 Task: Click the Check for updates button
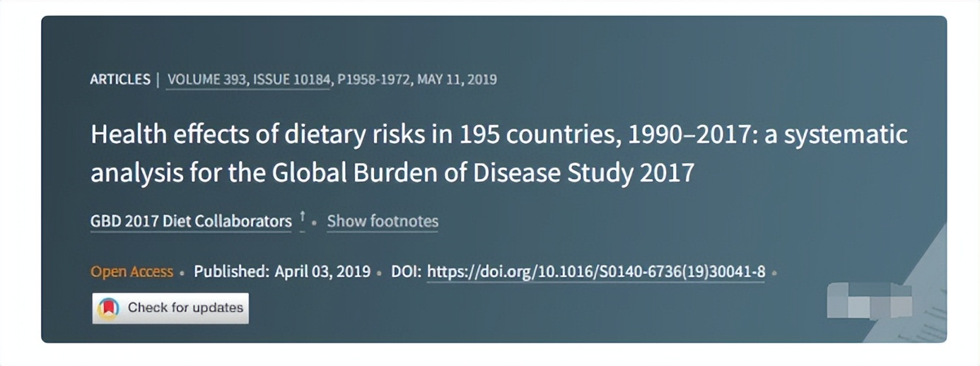coord(170,308)
